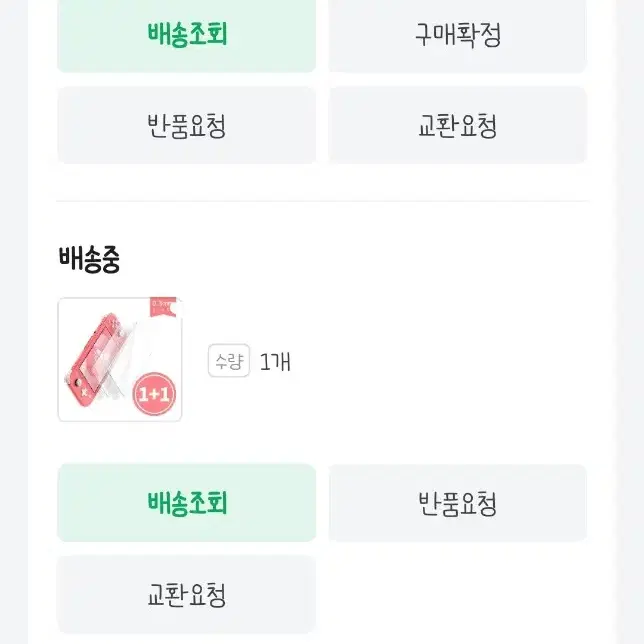Click the horizontal divider above 배송중
644x644 pixels.
pos(322,201)
